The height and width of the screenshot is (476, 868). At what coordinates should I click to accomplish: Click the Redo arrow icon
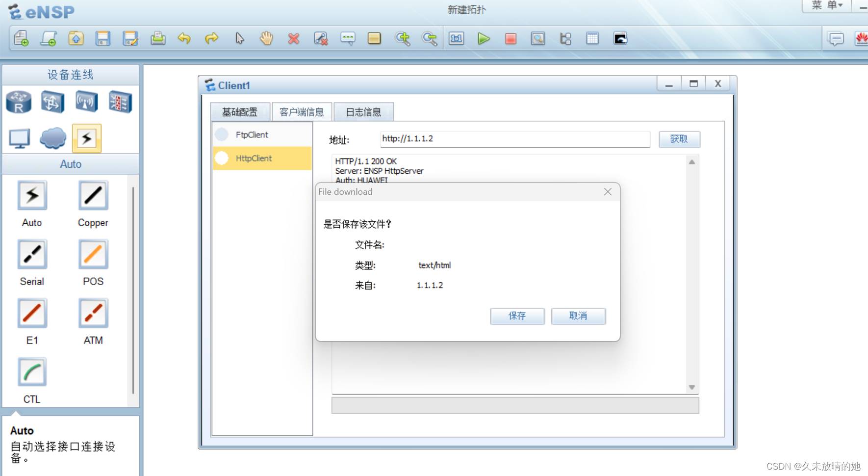[x=211, y=38]
